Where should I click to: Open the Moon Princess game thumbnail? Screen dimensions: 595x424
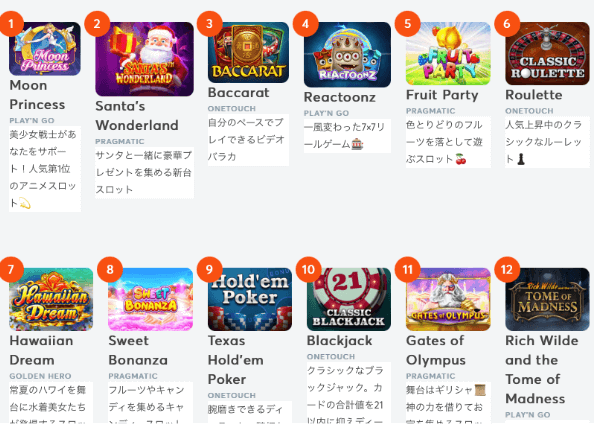(45, 49)
